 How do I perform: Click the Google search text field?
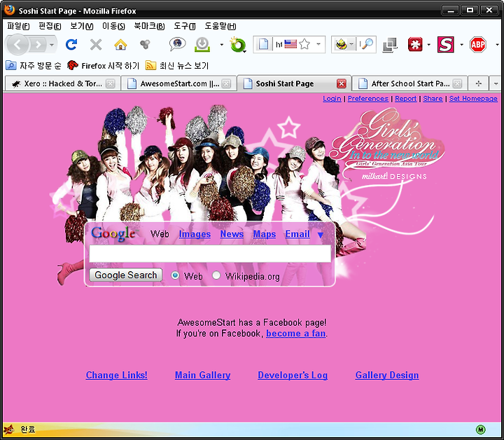tap(210, 254)
